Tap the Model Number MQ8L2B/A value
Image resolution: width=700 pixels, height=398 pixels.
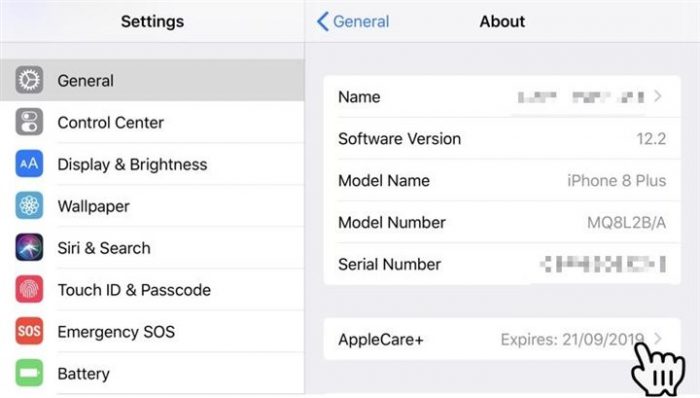click(626, 222)
